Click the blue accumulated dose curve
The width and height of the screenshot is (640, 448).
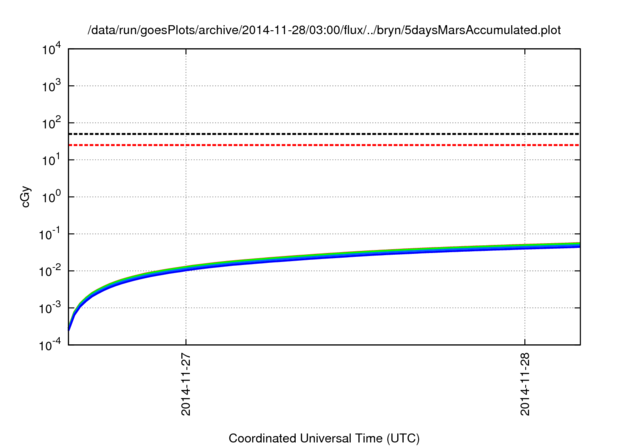324,259
